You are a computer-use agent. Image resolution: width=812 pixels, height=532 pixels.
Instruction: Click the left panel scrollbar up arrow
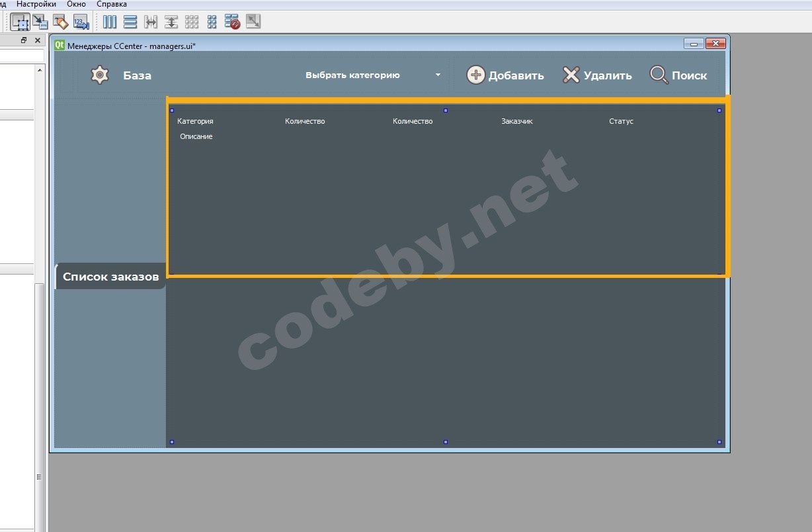point(39,69)
